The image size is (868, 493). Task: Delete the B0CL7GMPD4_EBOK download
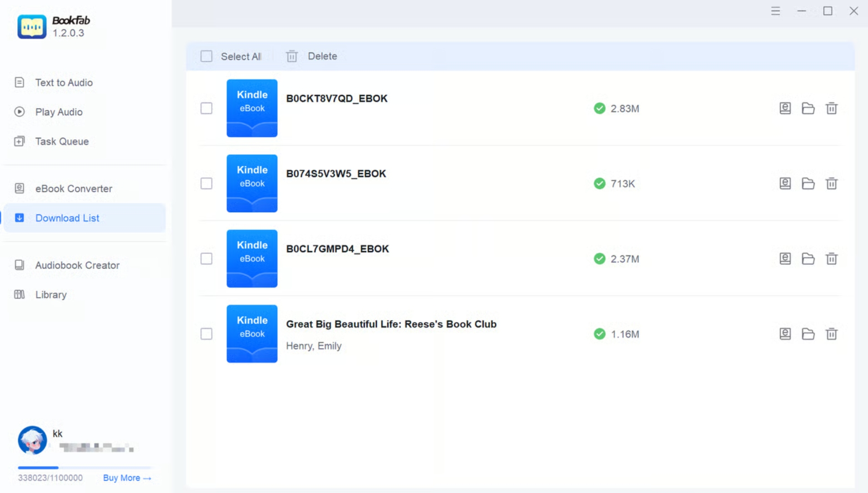click(x=831, y=259)
